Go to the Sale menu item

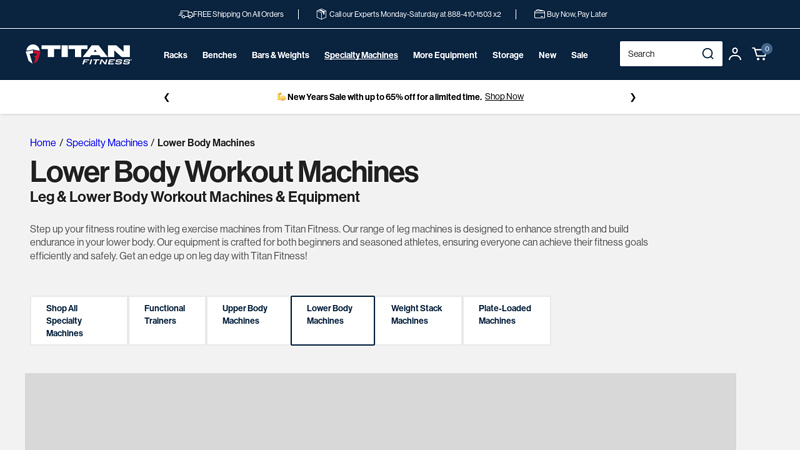pos(579,55)
